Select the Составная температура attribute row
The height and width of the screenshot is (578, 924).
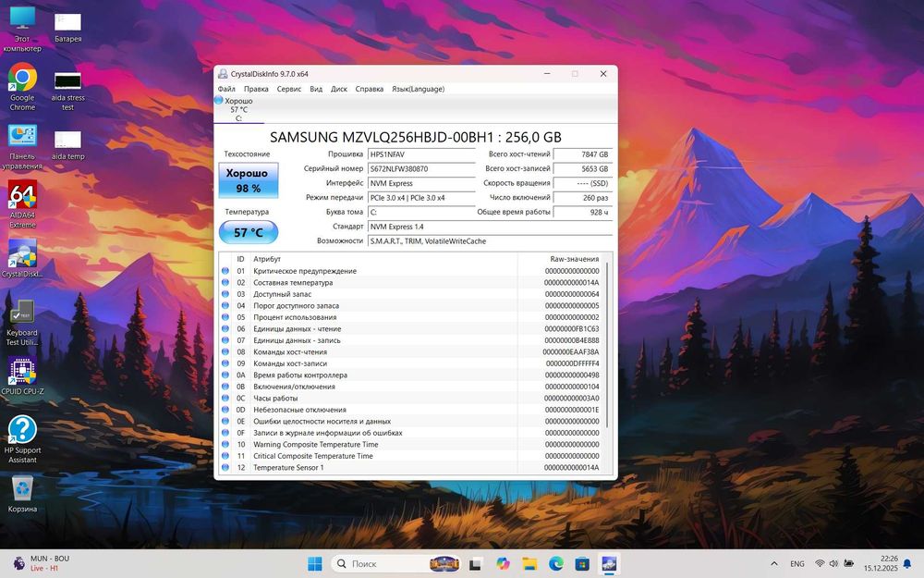tap(411, 282)
